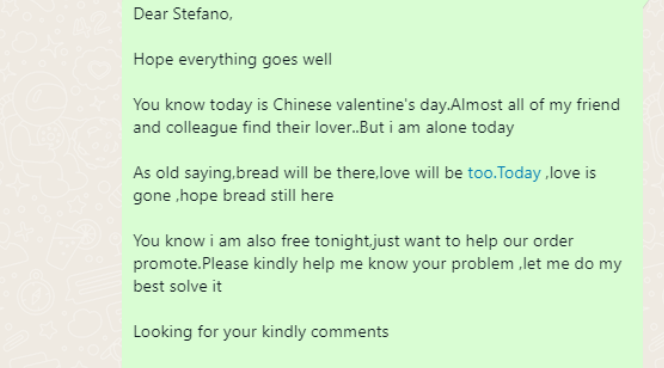
Task: Click the 'Dear Stefano,' greeting line
Action: tap(183, 14)
